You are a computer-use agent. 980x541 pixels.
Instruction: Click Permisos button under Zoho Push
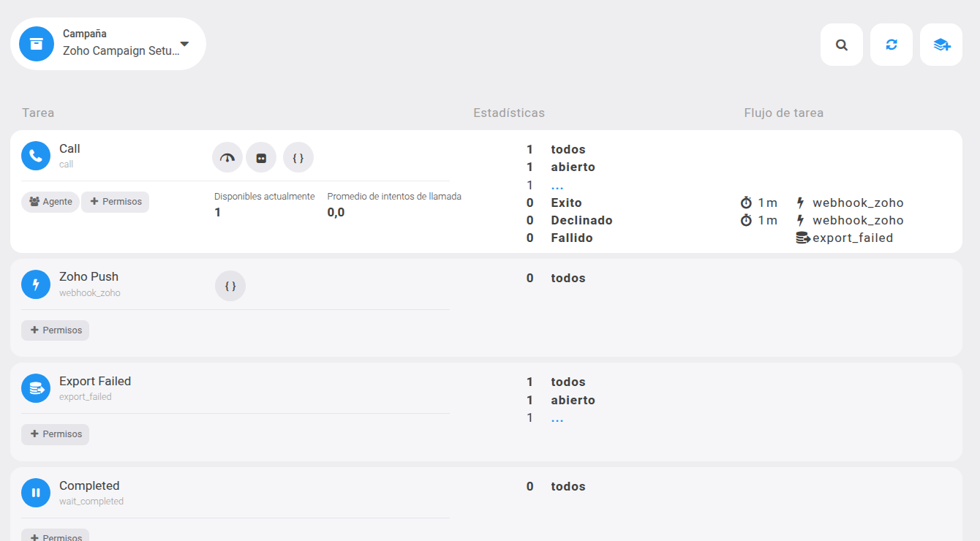click(x=56, y=330)
